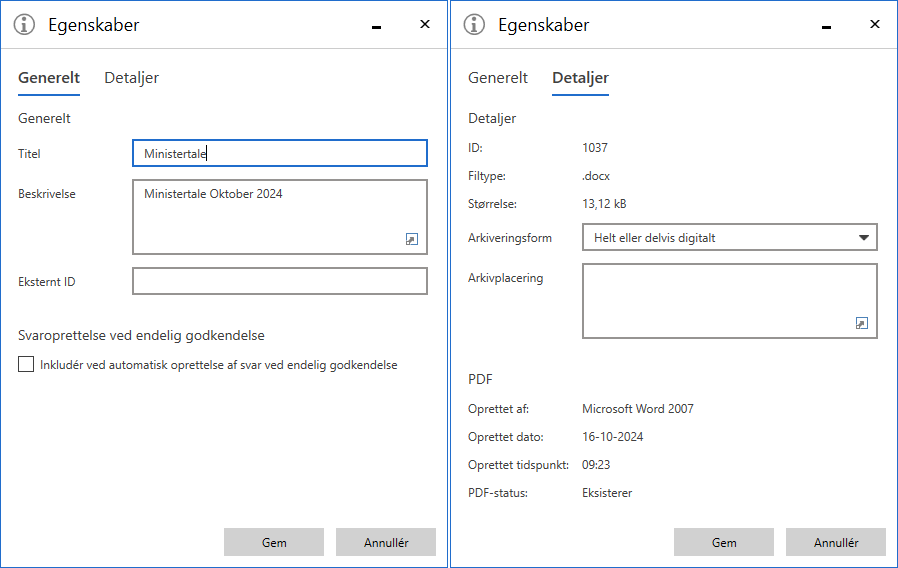Select the active Detaljer tab in the right window
898x568 pixels.
[580, 78]
